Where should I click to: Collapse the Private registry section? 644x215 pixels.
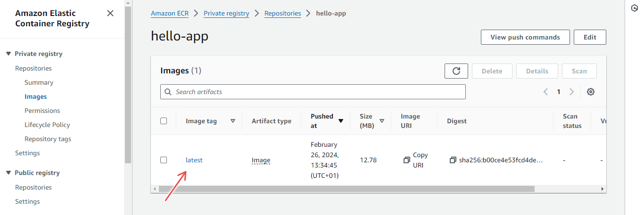coord(8,54)
